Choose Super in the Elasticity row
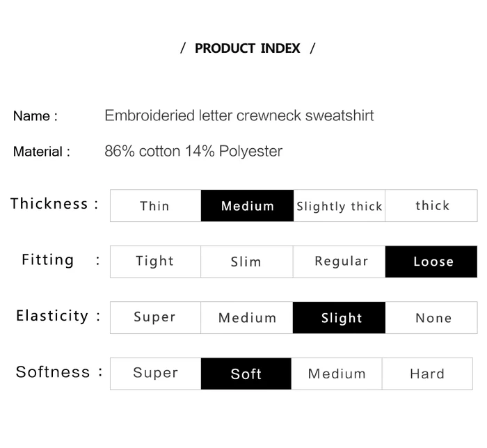This screenshot has width=487, height=448. click(x=155, y=318)
